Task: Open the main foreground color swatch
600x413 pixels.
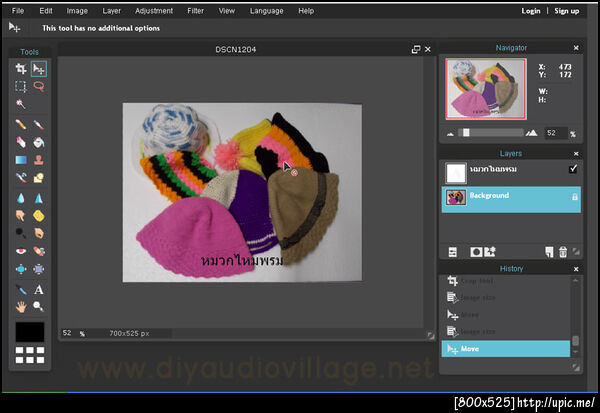Action: click(30, 332)
